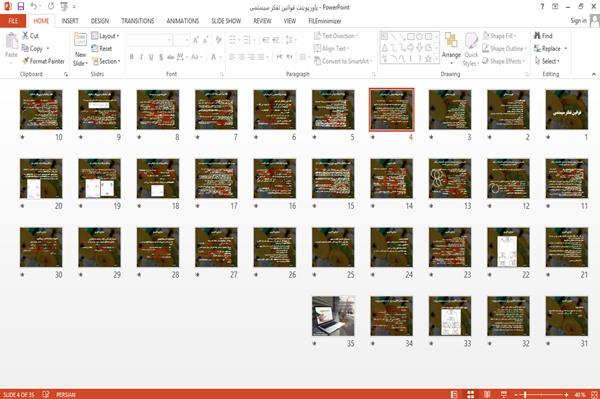Switch to the DESIGN tab
Image resolution: width=600 pixels, height=399 pixels.
tap(100, 21)
